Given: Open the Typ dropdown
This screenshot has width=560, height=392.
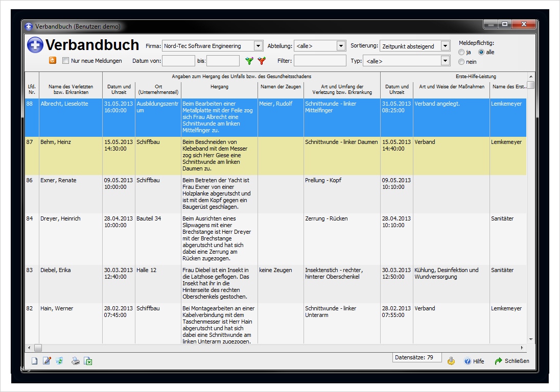Looking at the screenshot, I should (445, 61).
